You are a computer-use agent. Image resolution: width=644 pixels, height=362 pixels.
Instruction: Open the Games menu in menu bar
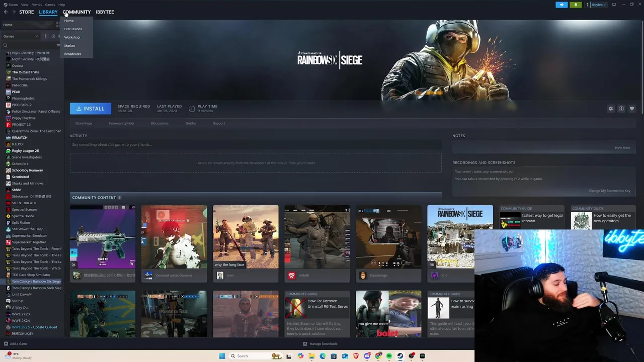[50, 5]
